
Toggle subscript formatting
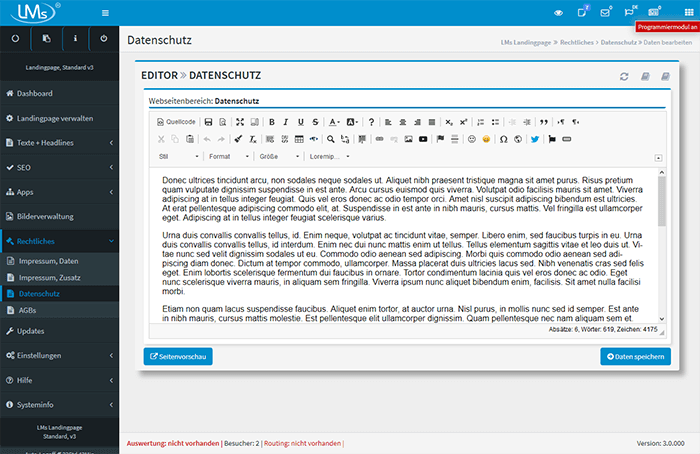coord(449,122)
